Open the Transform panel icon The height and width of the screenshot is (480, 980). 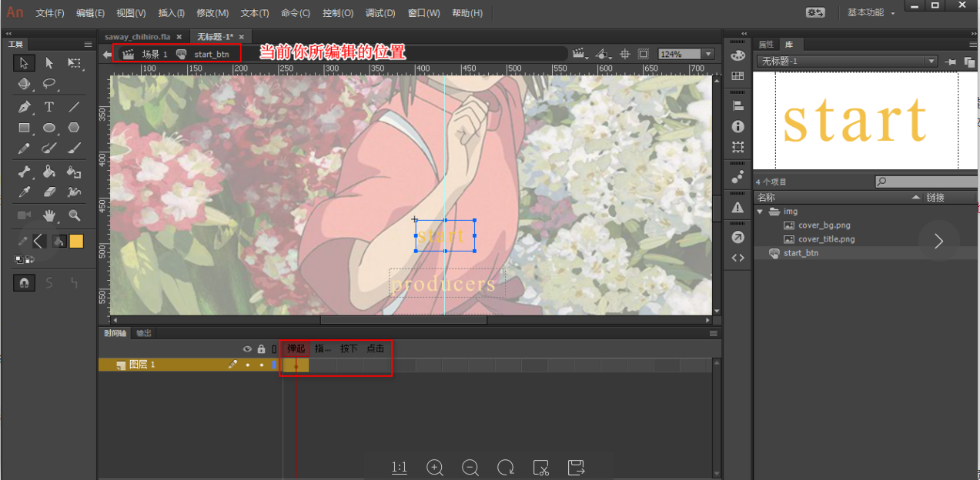(x=738, y=146)
